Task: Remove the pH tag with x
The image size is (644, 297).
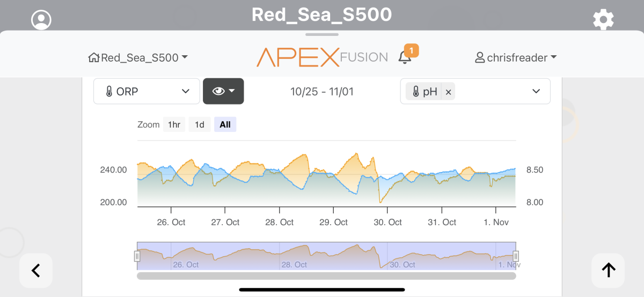Action: click(448, 92)
